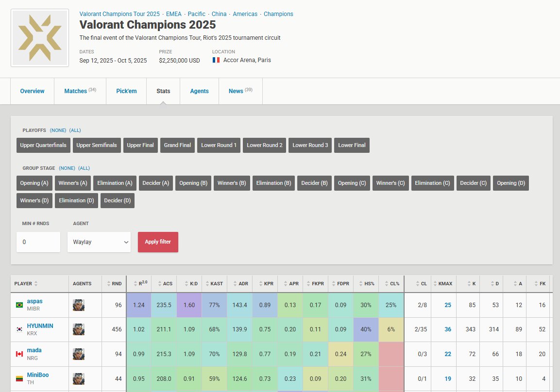Sort table by PLAYER column
Image resolution: width=560 pixels, height=392 pixels.
[x=26, y=283]
